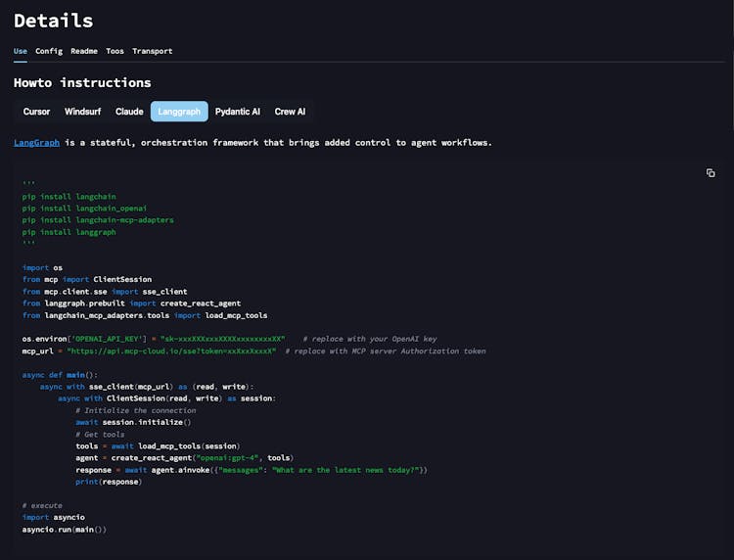This screenshot has height=560, width=734.
Task: Open the Config tab
Action: 49,51
